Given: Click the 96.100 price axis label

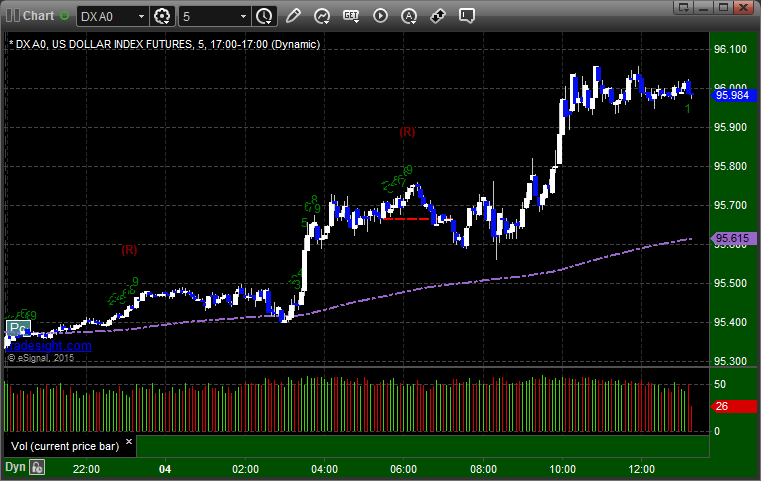Looking at the screenshot, I should 730,49.
